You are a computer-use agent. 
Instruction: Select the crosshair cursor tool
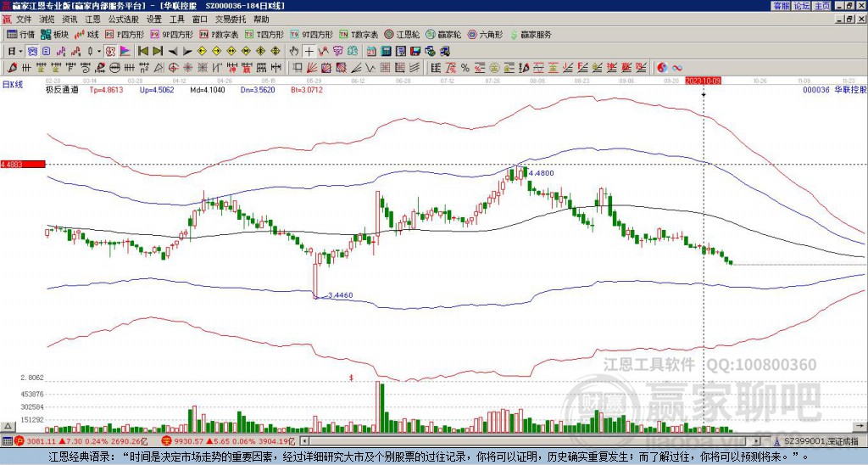point(309,52)
